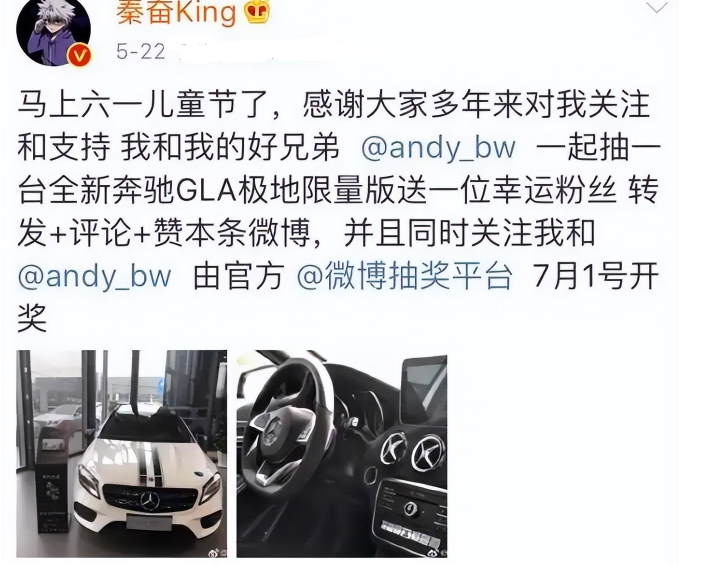Expand the post options chevron

657,7
